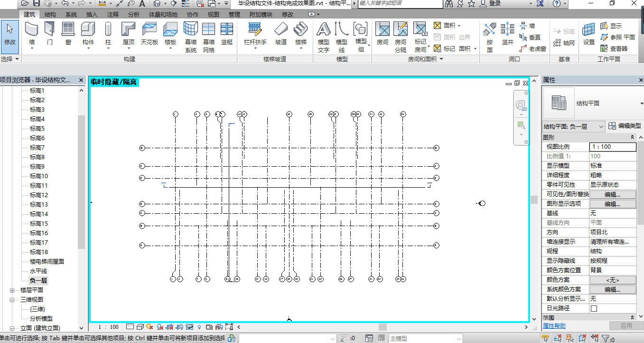Collapse the 三维视图 tree node
Screen dimensions: 644x343
[x=12, y=299]
